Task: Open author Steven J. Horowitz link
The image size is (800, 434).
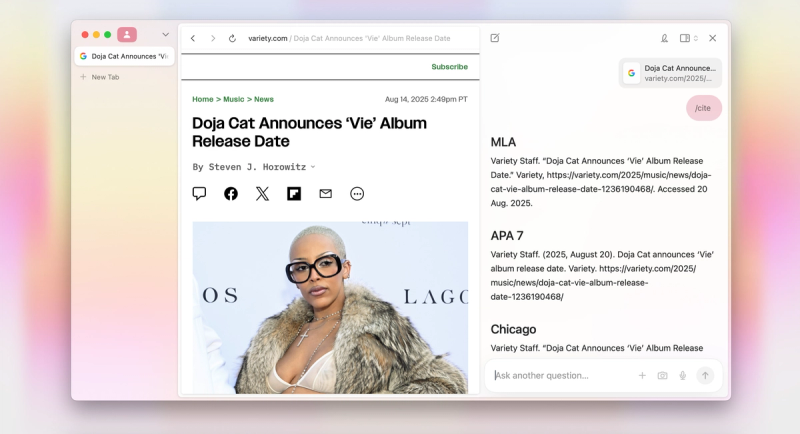Action: 257,167
